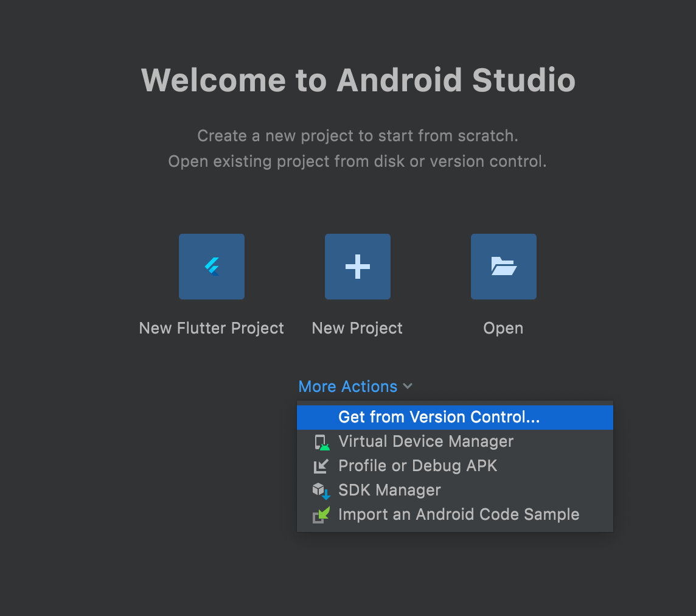Click the New Project plus icon
This screenshot has width=696, height=616.
[357, 267]
